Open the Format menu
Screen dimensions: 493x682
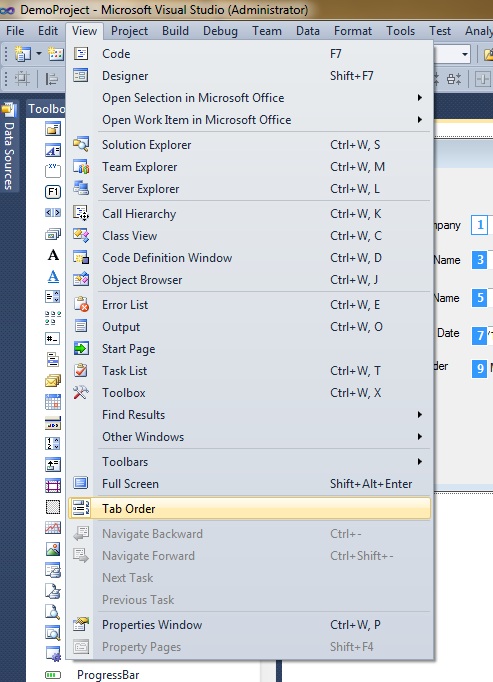coord(353,31)
